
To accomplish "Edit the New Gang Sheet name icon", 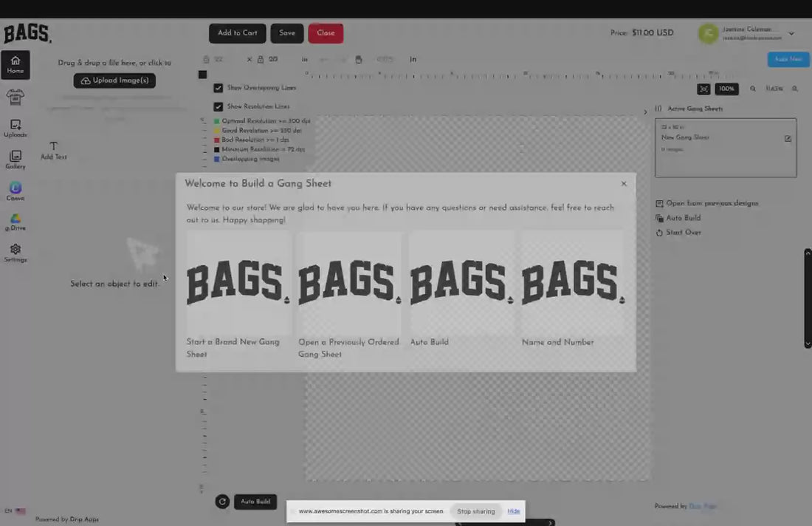I will pos(788,138).
